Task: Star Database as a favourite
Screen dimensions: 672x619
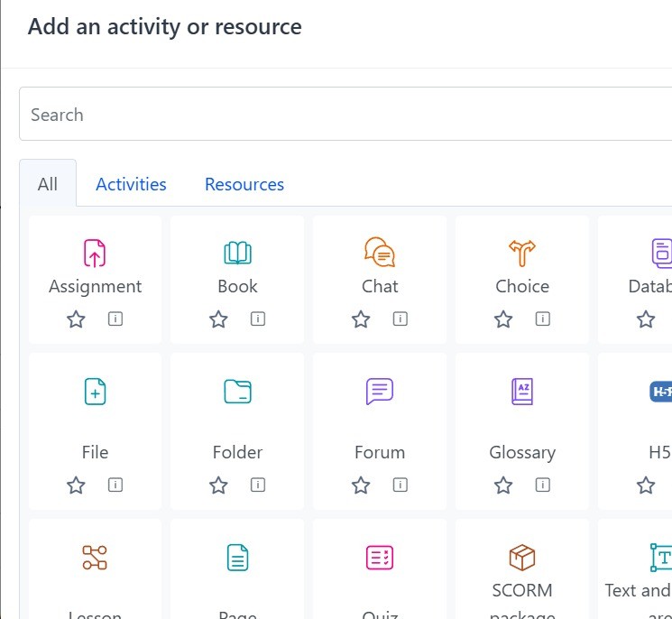Action: 646,319
